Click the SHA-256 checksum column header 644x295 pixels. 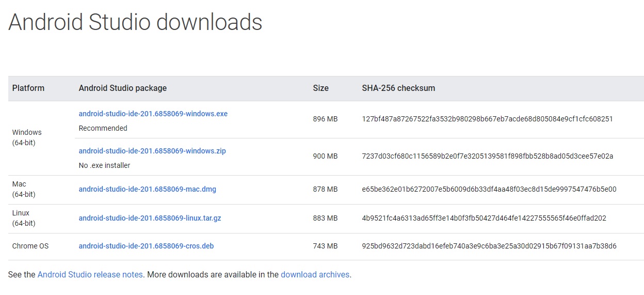coord(398,88)
